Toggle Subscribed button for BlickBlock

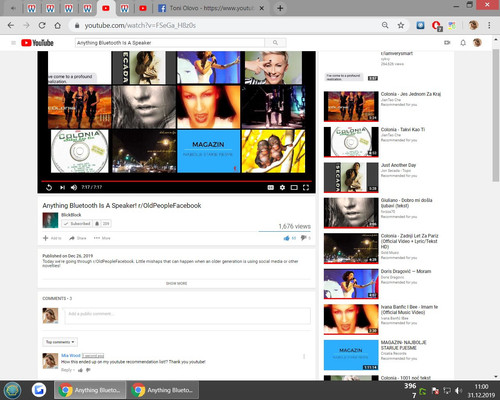click(x=77, y=224)
